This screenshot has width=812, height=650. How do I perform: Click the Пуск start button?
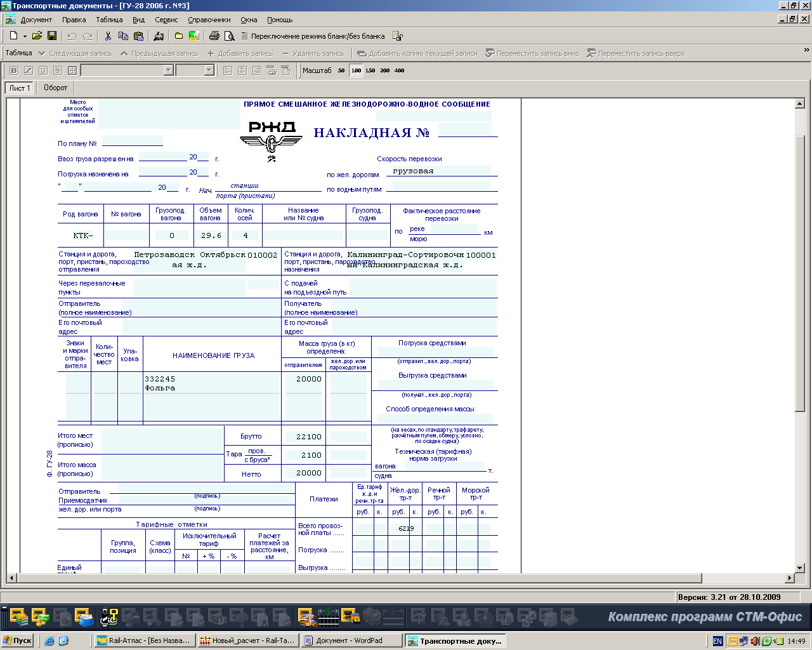[x=18, y=640]
